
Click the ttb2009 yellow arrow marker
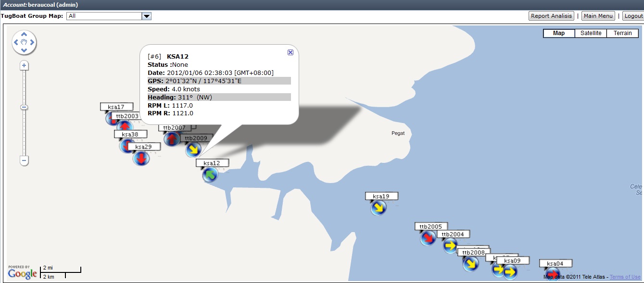point(193,149)
